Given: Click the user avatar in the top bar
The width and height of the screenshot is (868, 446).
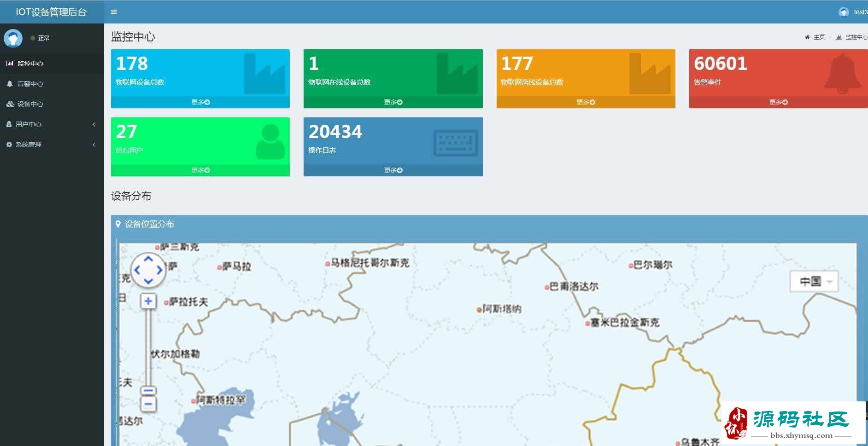Looking at the screenshot, I should point(844,12).
